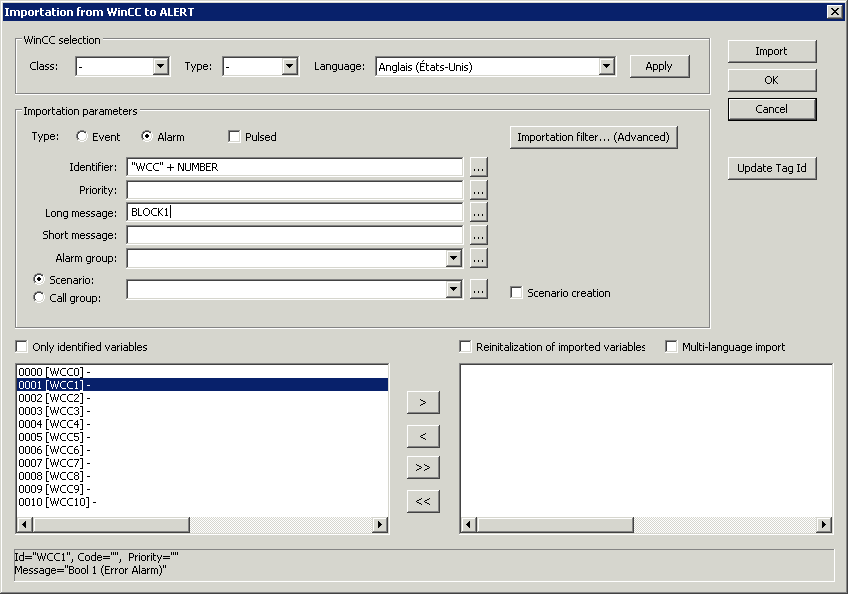Select 0005 [WCC5] in the variable list
The image size is (848, 594).
[53, 437]
